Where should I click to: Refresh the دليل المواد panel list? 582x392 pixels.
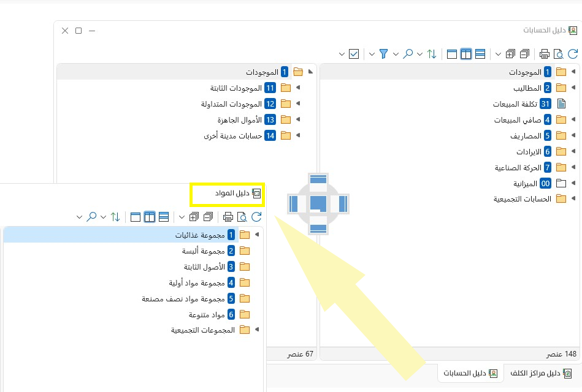coord(256,217)
